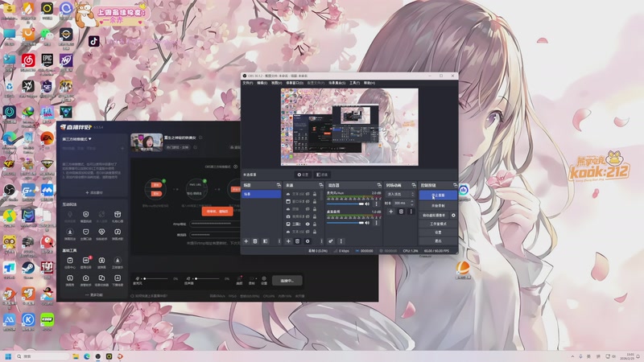
Task: Open OBS 视图(V) menu
Action: point(276,83)
